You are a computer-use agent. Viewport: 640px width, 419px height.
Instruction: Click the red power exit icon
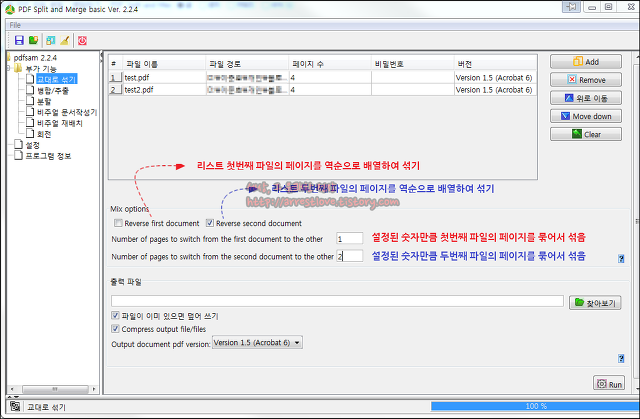(82, 40)
